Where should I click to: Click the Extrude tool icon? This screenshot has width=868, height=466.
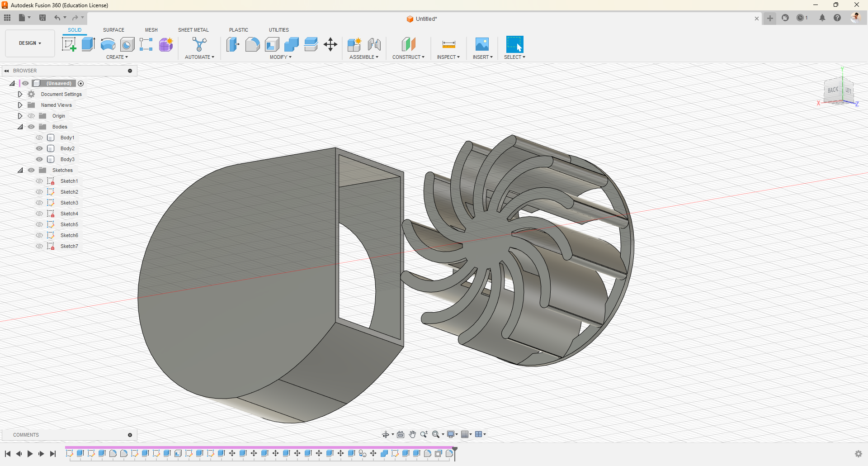point(88,44)
